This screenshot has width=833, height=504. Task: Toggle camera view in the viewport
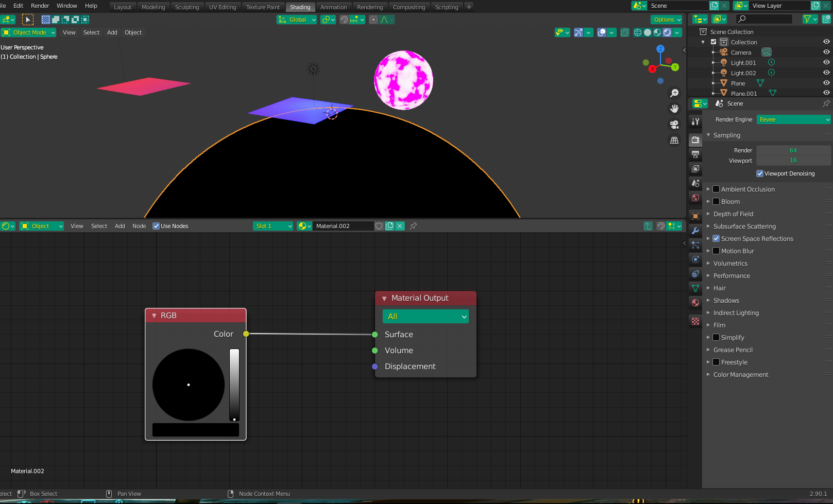click(x=674, y=125)
